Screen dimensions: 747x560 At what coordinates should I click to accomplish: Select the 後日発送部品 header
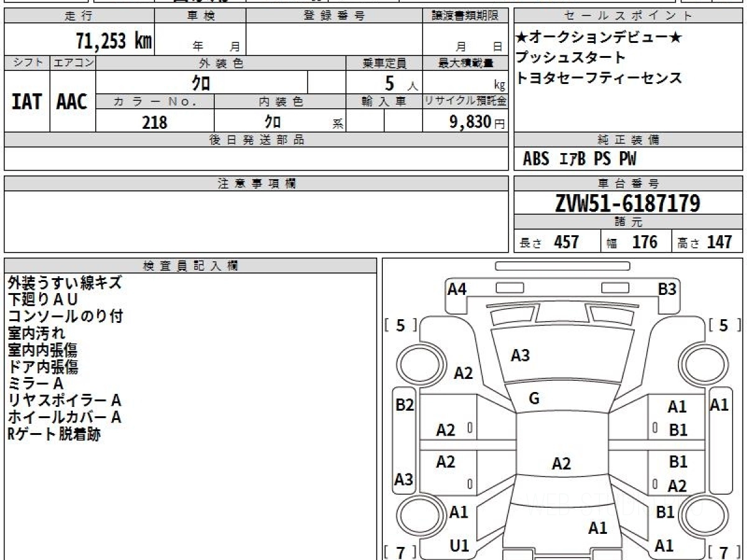[x=256, y=140]
